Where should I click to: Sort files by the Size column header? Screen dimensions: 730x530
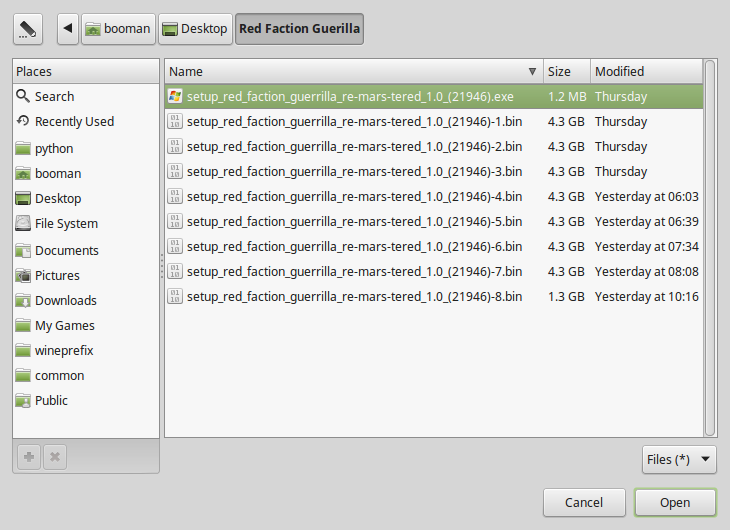pyautogui.click(x=567, y=71)
